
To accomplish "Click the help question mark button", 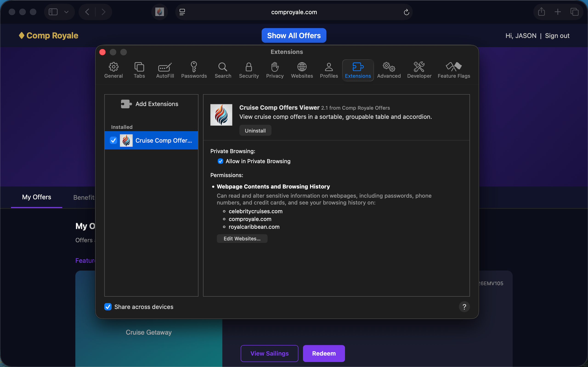I will [x=464, y=307].
